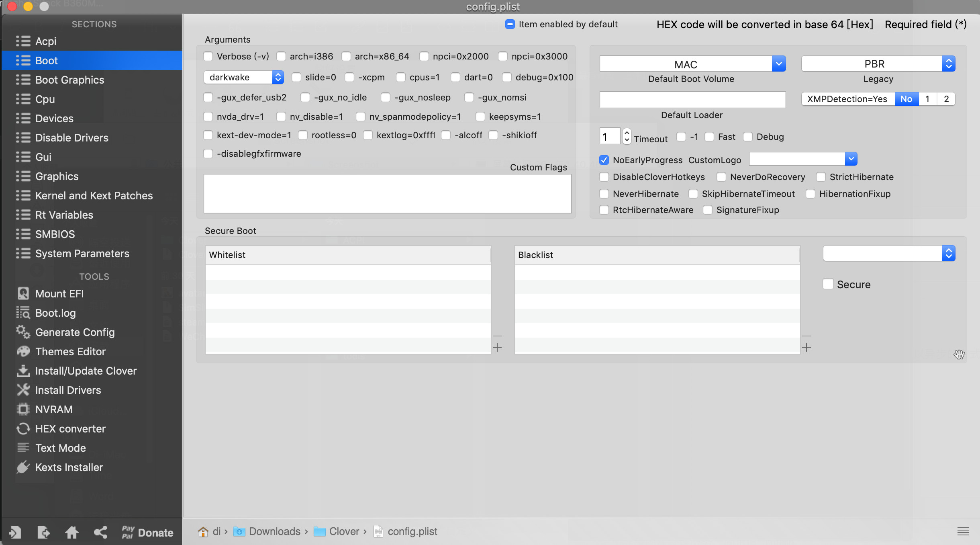Click the Downloads folder in path bar
980x545 pixels.
pyautogui.click(x=267, y=532)
